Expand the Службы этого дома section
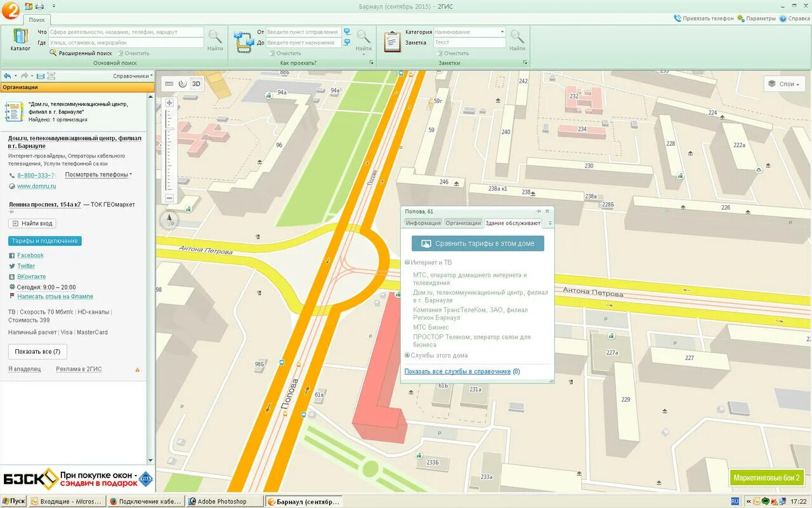Image resolution: width=812 pixels, height=508 pixels. tap(407, 356)
